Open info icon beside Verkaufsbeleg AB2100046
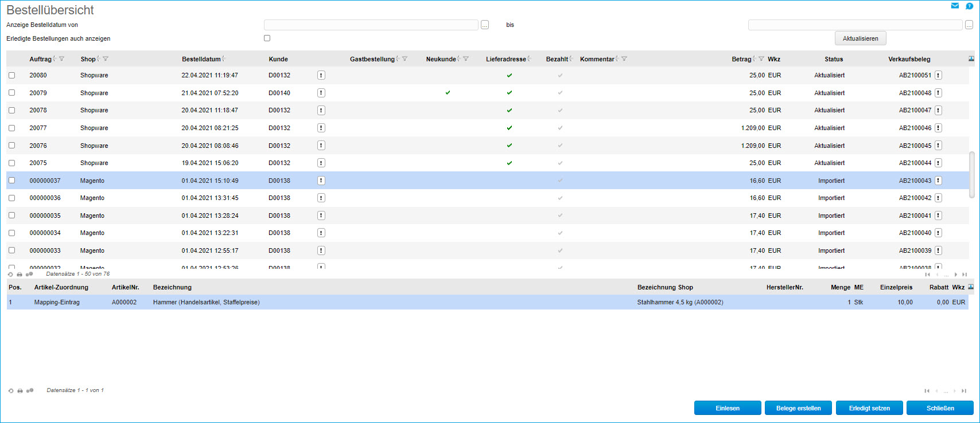The image size is (980, 423). (x=938, y=128)
